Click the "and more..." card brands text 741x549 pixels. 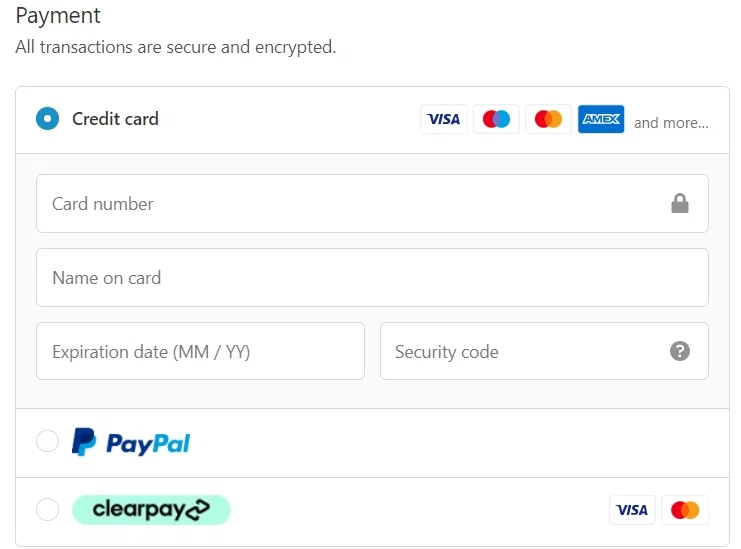[671, 123]
